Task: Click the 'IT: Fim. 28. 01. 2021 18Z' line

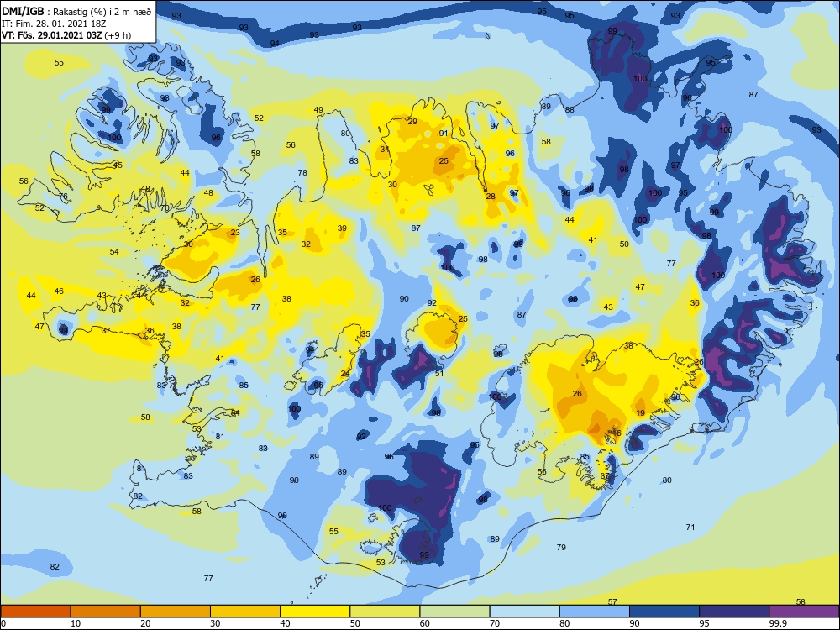Action: coord(55,24)
